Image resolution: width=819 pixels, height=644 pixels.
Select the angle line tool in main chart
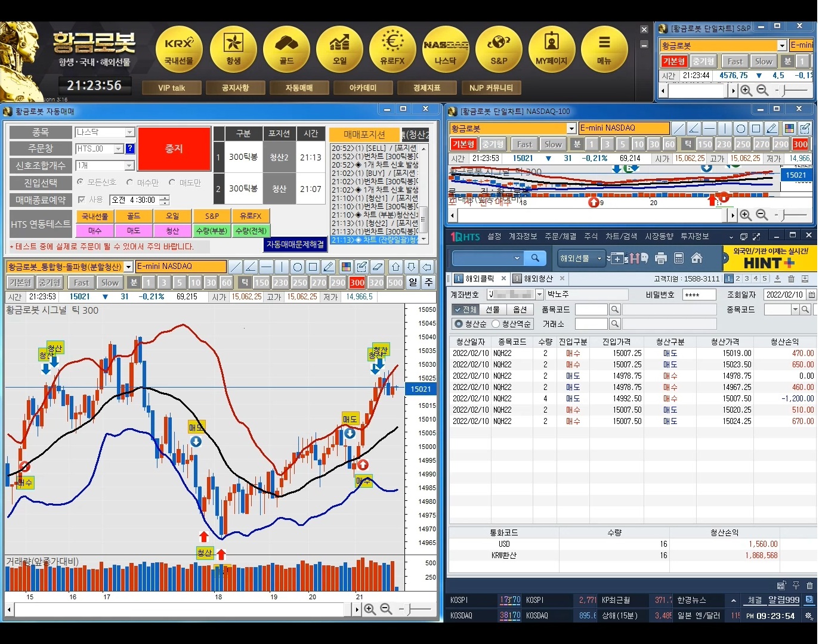click(x=251, y=267)
